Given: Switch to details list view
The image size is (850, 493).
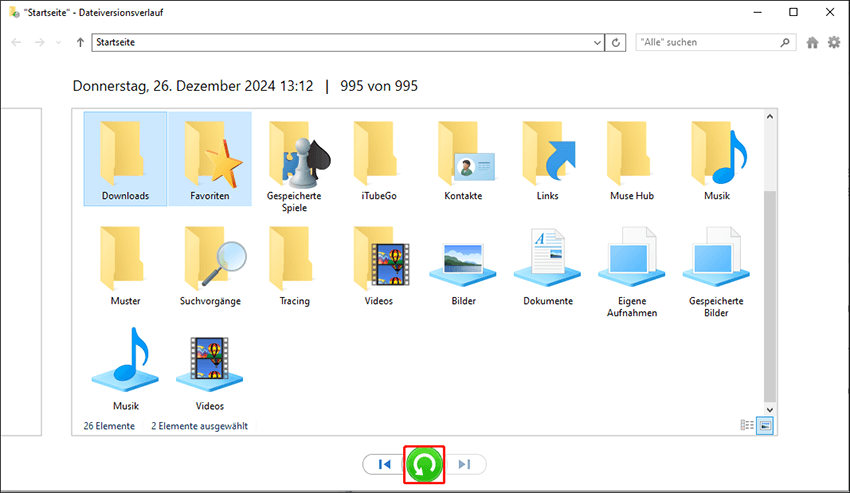Looking at the screenshot, I should pyautogui.click(x=747, y=426).
